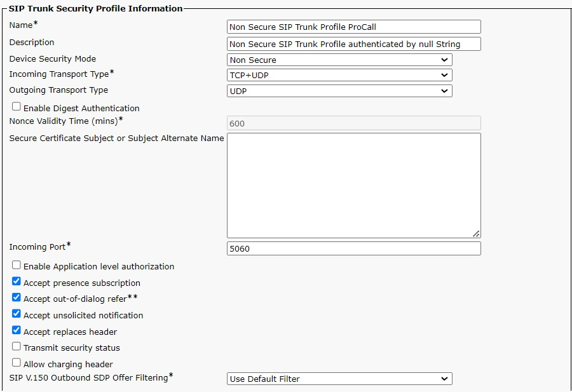Toggle off Accept replaces header
Viewport: 572px width, 392px height.
(x=17, y=330)
